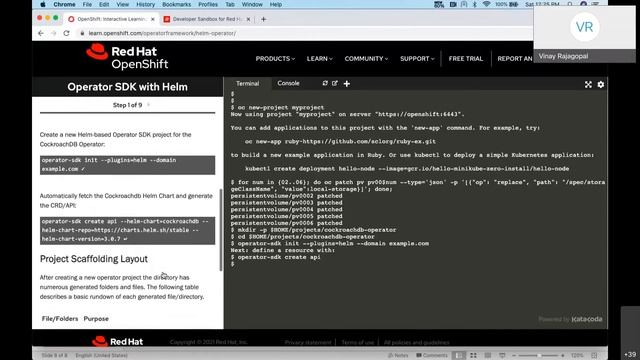640x360 pixels.
Task: Click the Report An link in navbar
Action: click(x=515, y=59)
